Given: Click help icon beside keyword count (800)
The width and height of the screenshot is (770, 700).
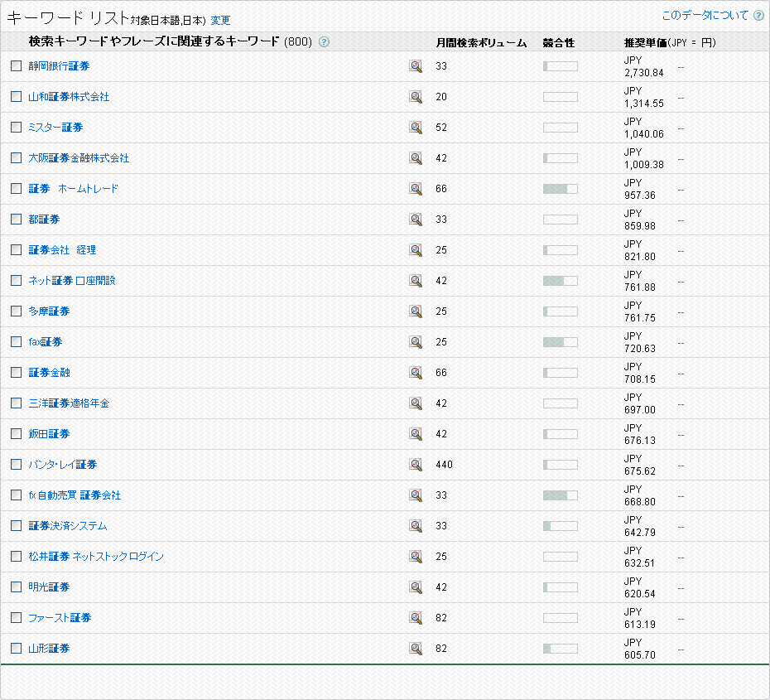Looking at the screenshot, I should coord(324,42).
